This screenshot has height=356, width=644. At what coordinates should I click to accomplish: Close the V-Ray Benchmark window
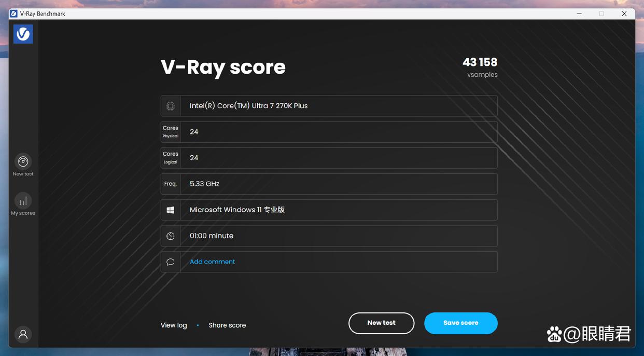624,13
